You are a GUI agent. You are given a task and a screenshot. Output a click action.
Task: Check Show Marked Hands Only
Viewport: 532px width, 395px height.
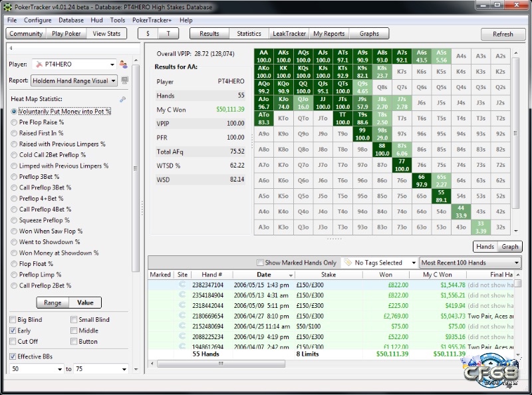coord(260,263)
